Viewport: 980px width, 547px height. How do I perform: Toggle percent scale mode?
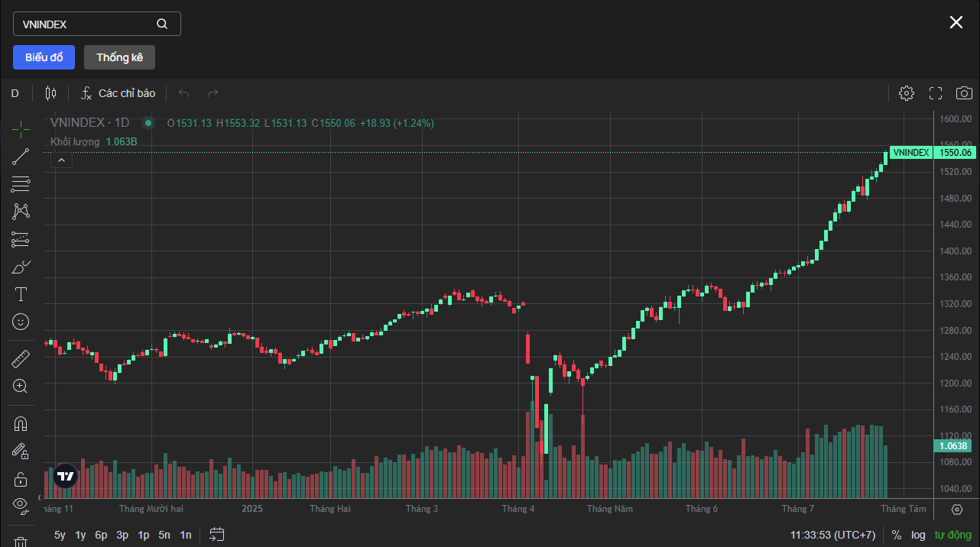(x=896, y=535)
